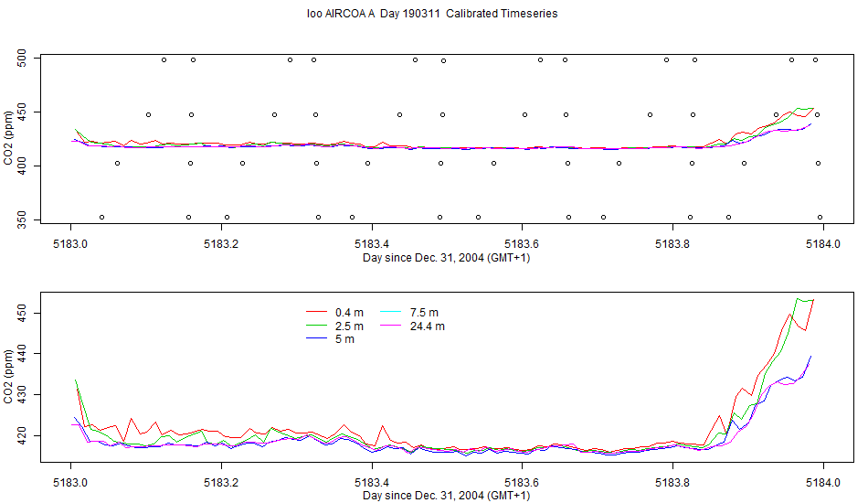868x503 pixels.
Task: Click the '5183.8' x-axis tick of upper plot
Action: click(x=672, y=244)
